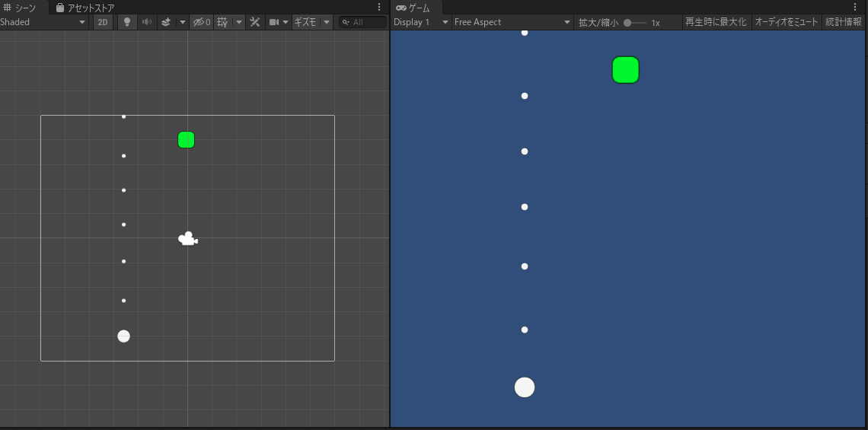Toggle 再生時に最大化 (maximize on play)
The height and width of the screenshot is (430, 868).
point(716,22)
